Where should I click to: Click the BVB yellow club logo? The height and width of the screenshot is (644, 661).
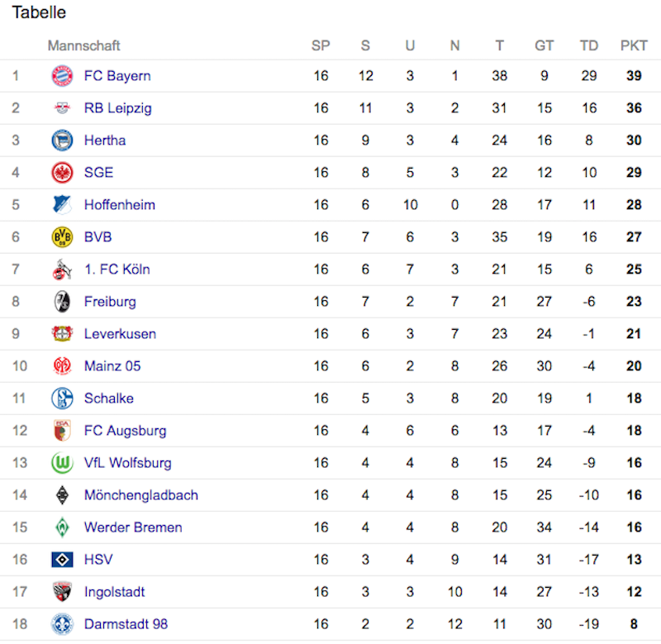tap(62, 237)
